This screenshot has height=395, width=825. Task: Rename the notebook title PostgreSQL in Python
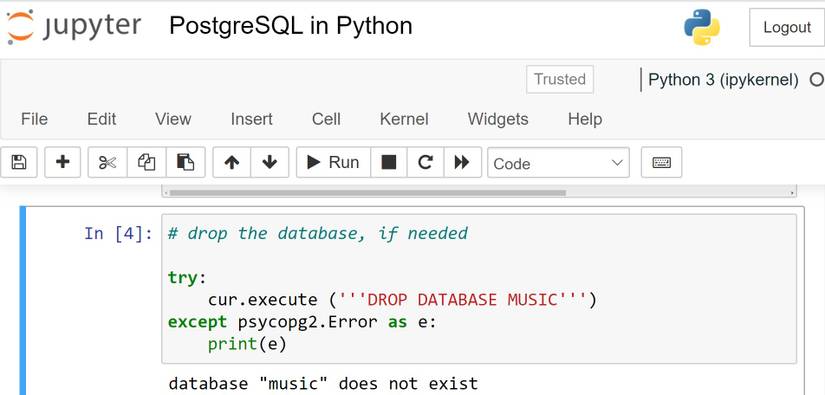coord(291,26)
